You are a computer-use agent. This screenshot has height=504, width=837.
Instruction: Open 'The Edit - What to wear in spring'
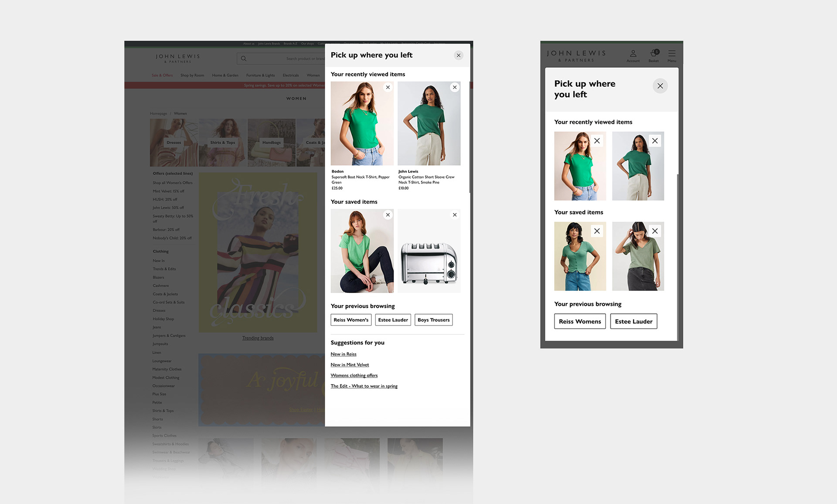pos(364,386)
